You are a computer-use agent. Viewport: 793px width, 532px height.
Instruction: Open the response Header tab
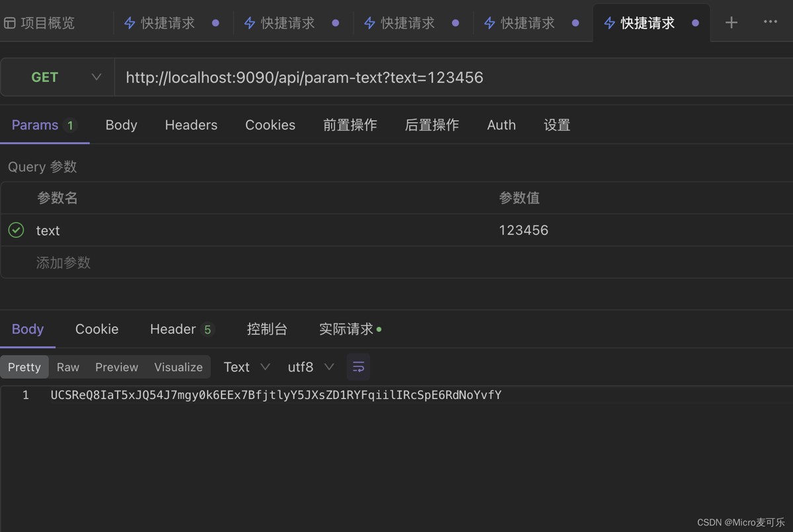tap(182, 329)
